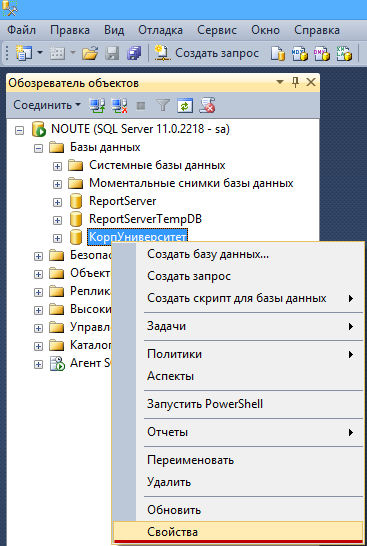Open the Вид menu

[x=114, y=30]
